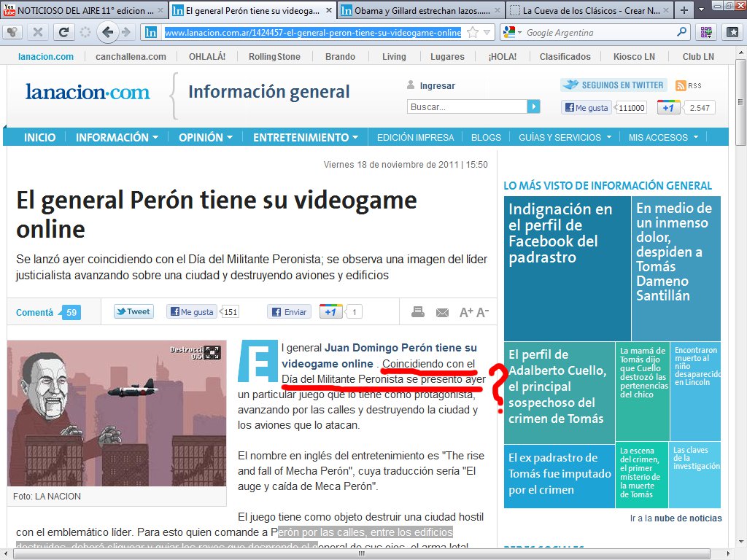Viewport: 747px width, 560px height.
Task: Open the bookmarks star panel icon
Action: [x=732, y=32]
